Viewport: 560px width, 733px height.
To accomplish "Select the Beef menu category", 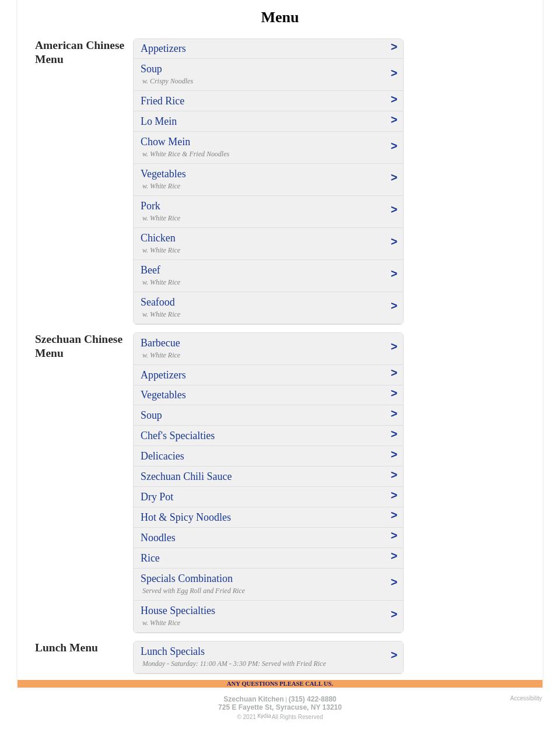I will coord(150,270).
